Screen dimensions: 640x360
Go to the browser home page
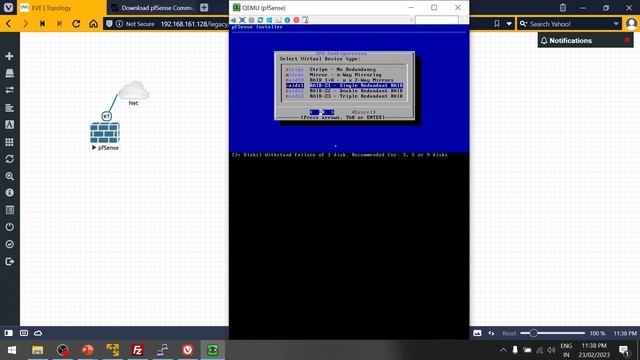tap(93, 24)
